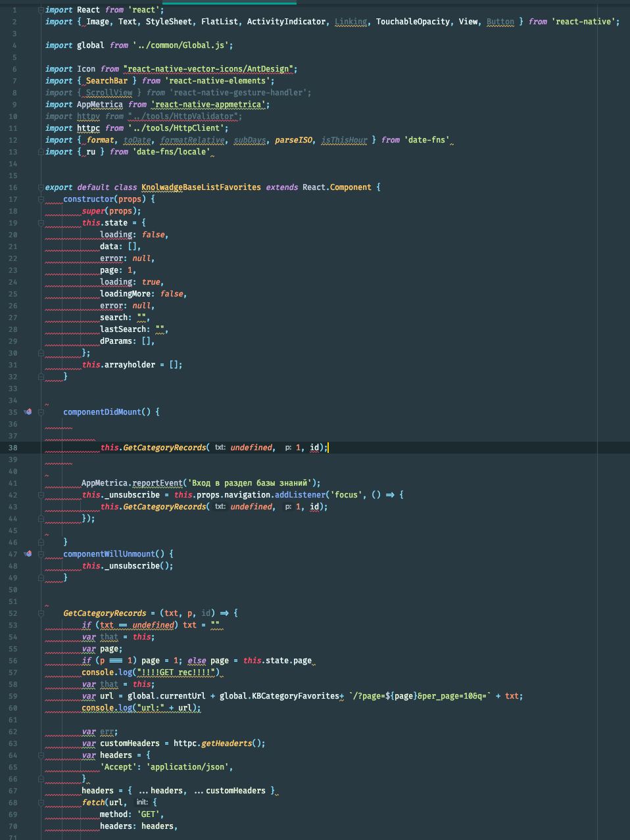The height and width of the screenshot is (840, 630).
Task: Click the unused Button import on line 2
Action: coord(500,22)
